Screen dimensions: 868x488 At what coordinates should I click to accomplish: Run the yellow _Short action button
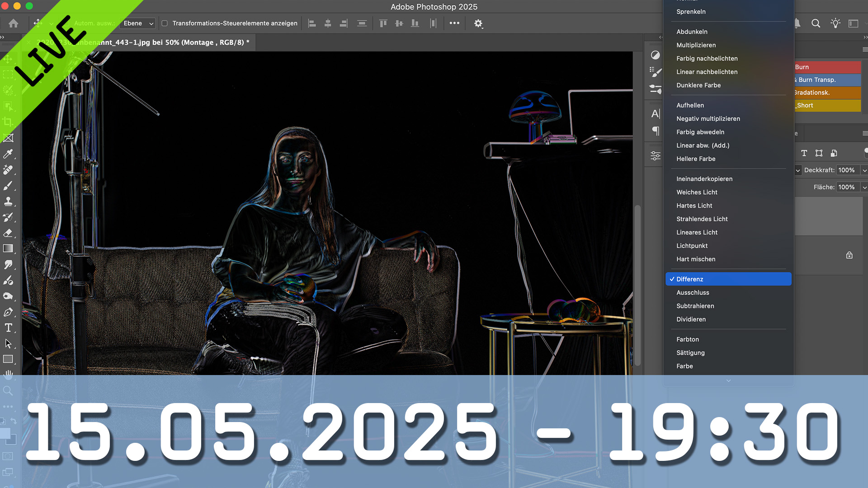tap(827, 105)
